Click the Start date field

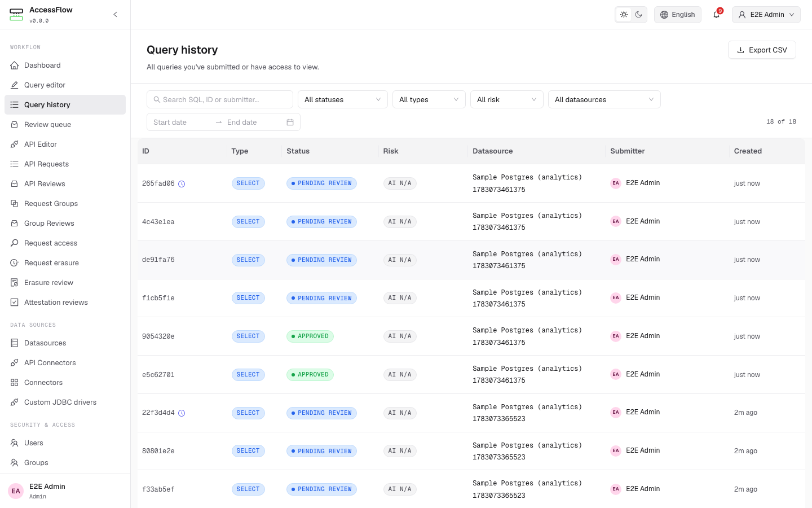pyautogui.click(x=180, y=122)
